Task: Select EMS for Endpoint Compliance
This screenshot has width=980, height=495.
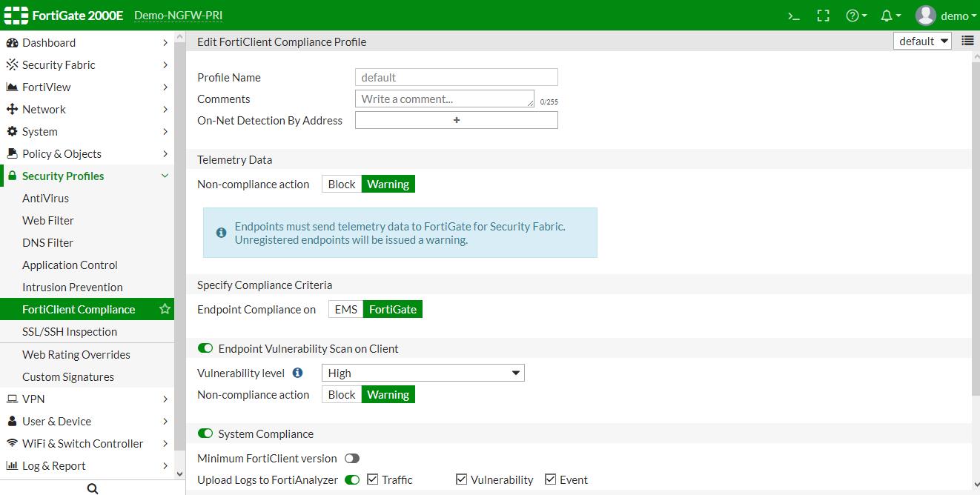Action: pos(346,309)
